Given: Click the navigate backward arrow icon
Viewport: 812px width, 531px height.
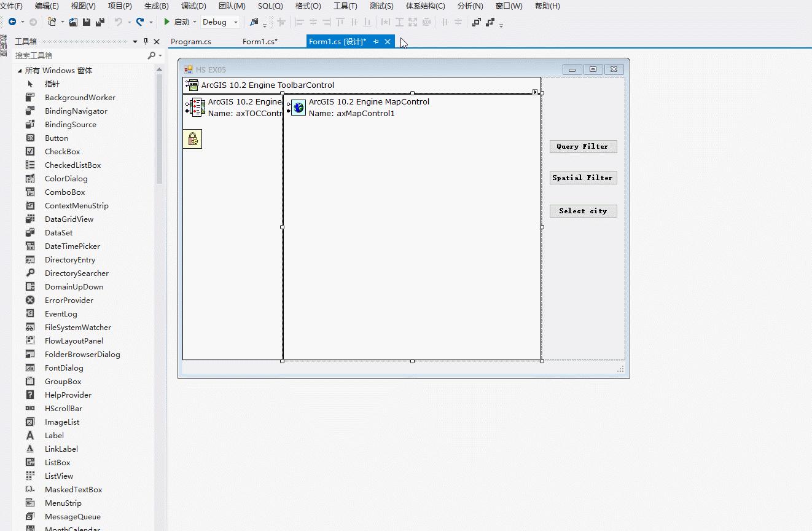Looking at the screenshot, I should [12, 22].
